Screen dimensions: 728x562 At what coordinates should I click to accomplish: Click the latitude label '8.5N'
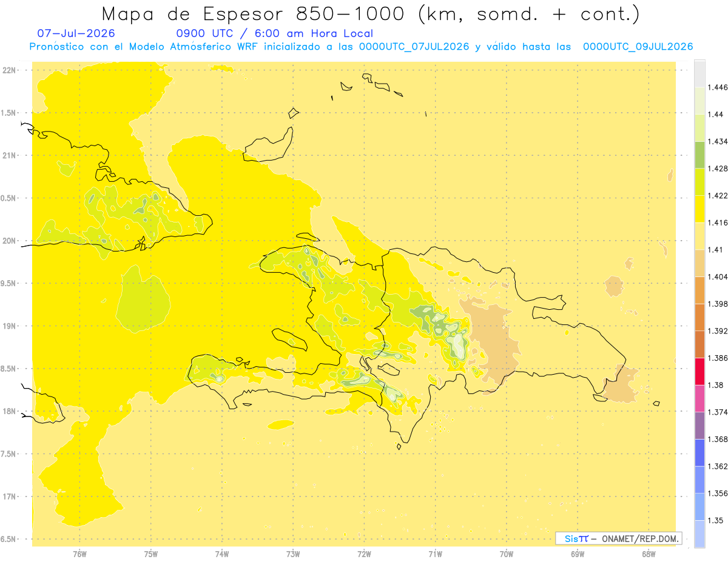coord(9,369)
